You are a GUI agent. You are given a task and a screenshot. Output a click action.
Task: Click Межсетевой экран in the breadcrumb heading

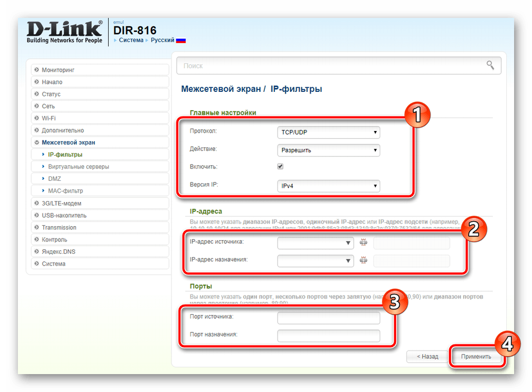tap(221, 89)
